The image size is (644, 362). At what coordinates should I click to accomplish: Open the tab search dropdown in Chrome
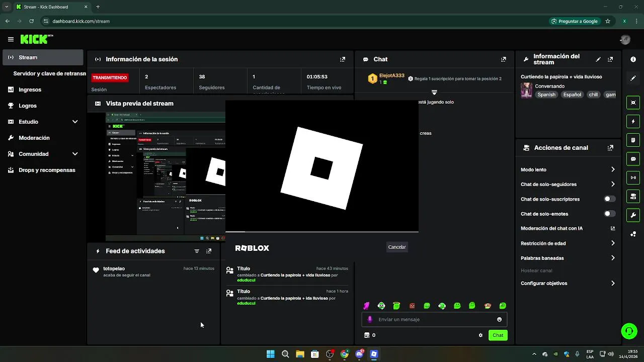(7, 7)
